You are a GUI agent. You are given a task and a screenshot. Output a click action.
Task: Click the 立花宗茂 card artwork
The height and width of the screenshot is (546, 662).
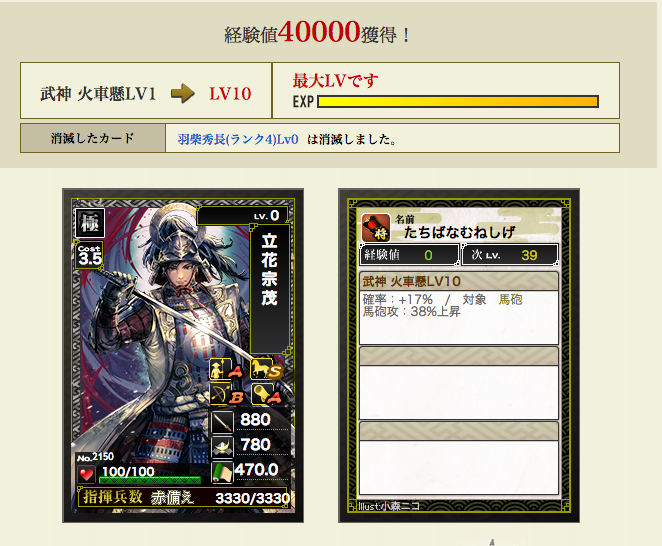[183, 356]
